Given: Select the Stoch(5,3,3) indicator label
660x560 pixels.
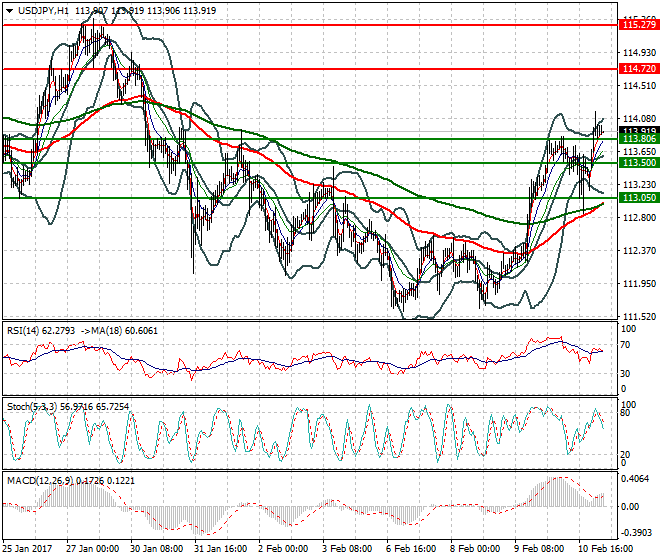Looking at the screenshot, I should (x=33, y=407).
